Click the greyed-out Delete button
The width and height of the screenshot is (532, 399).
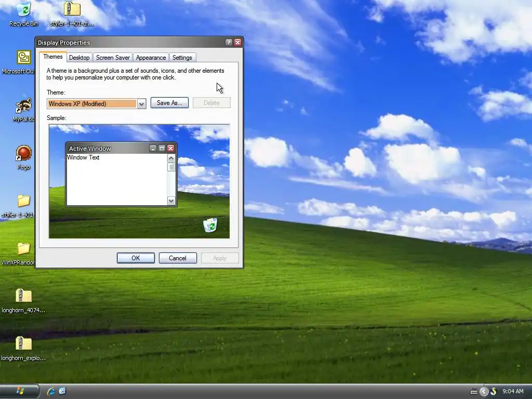pyautogui.click(x=211, y=103)
